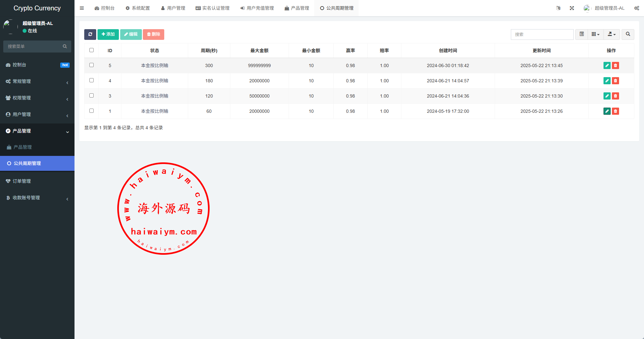This screenshot has width=644, height=339.
Task: Expand the 常规管理 sidebar menu
Action: 37,81
